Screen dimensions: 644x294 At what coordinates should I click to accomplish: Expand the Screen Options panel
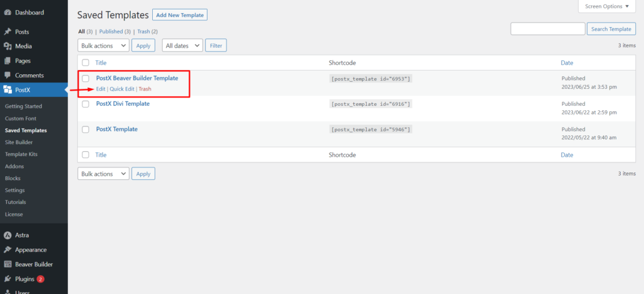pyautogui.click(x=607, y=6)
